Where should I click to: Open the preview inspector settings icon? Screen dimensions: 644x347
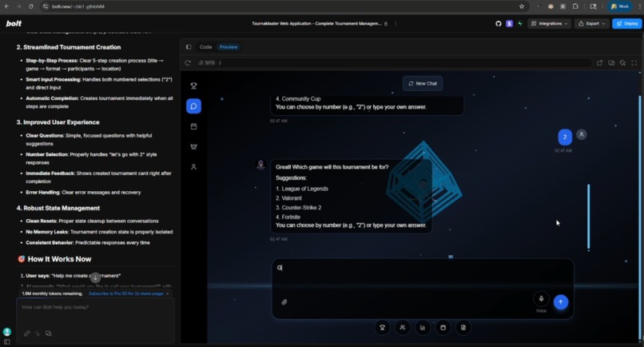(x=622, y=63)
